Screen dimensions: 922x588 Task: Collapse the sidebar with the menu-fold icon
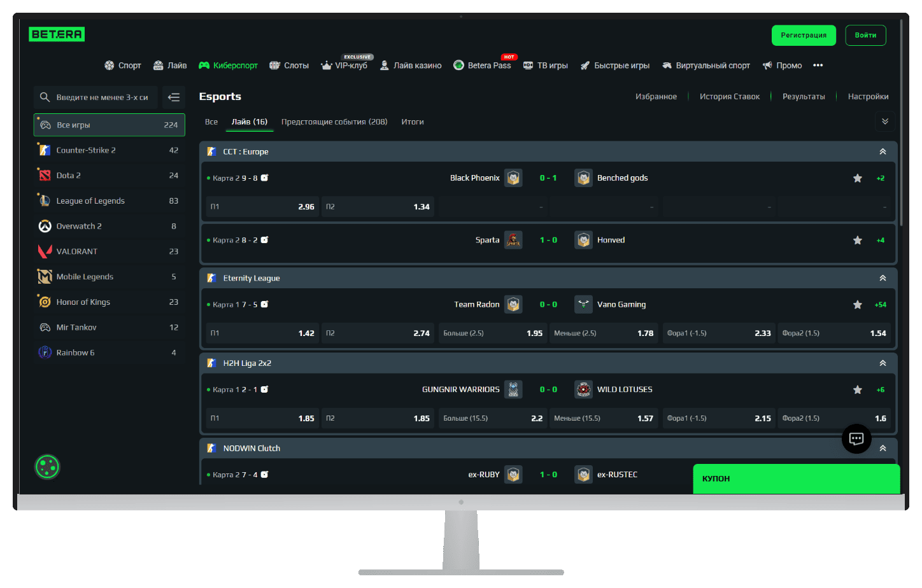coord(174,97)
